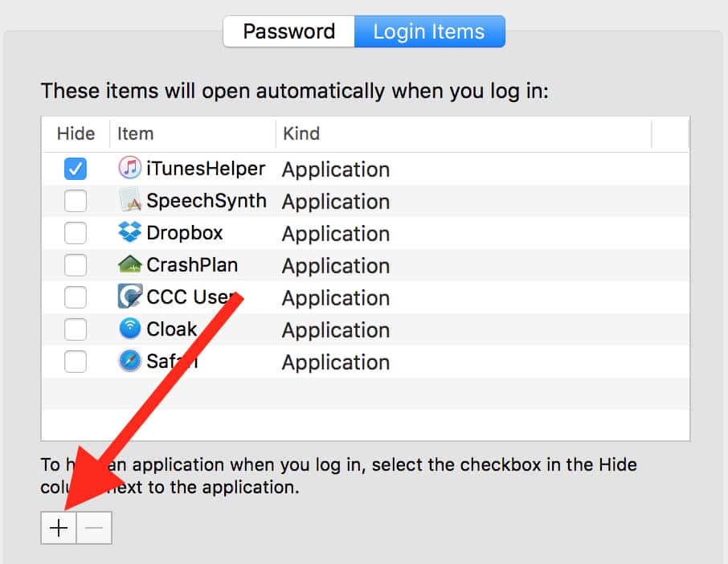Click the Safari compass icon

(x=129, y=361)
